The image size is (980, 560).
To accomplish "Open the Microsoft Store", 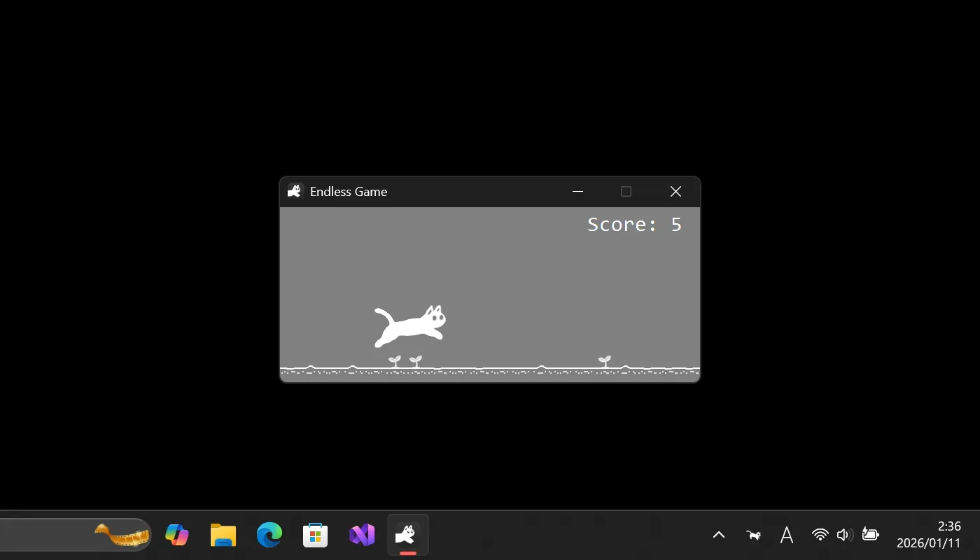I will pyautogui.click(x=315, y=534).
